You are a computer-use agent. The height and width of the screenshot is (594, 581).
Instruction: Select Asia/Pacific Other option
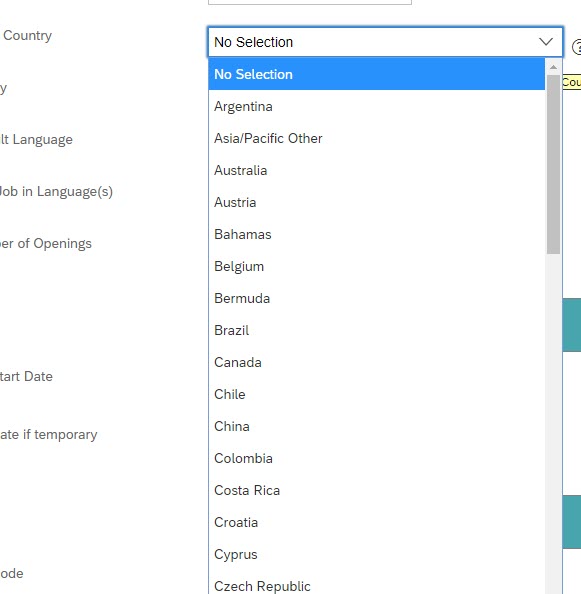(x=376, y=138)
